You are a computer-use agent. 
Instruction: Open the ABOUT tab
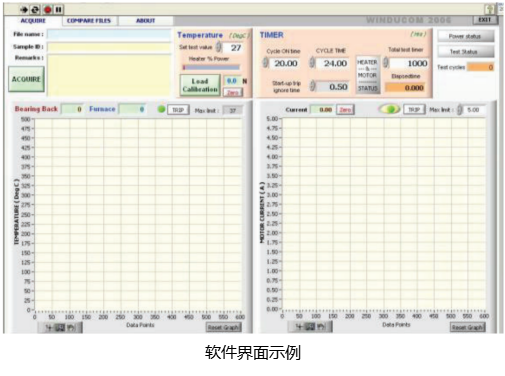145,21
